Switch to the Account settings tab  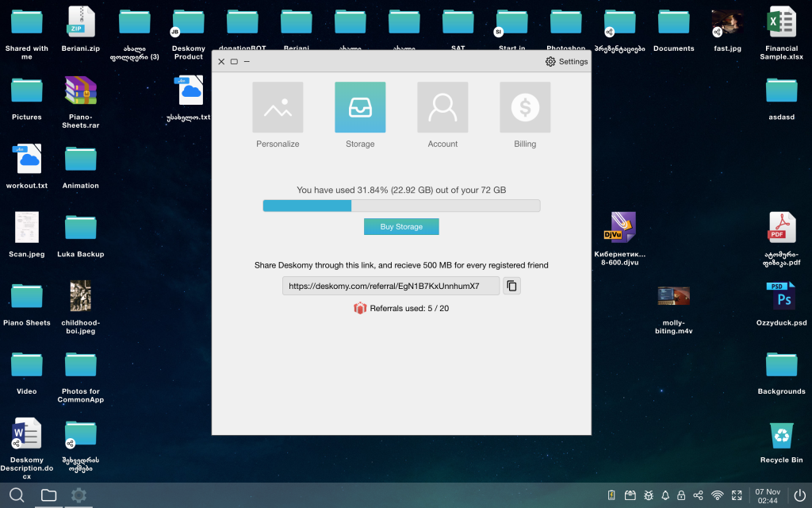(442, 107)
